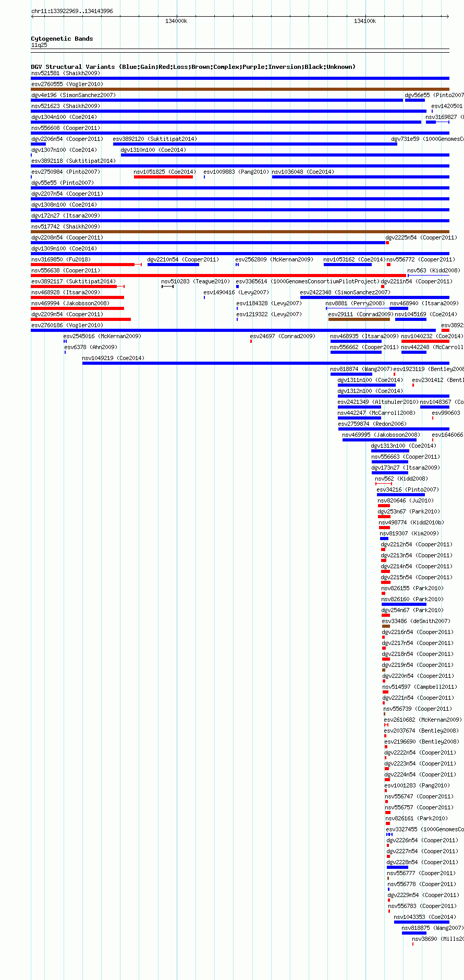Click esv2545016 (McKernan2009) label

102,337
